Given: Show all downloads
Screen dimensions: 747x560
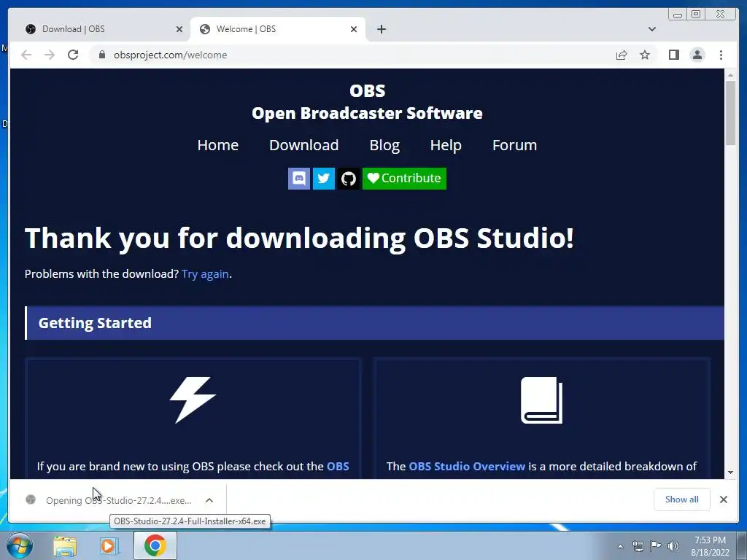Looking at the screenshot, I should [682, 499].
